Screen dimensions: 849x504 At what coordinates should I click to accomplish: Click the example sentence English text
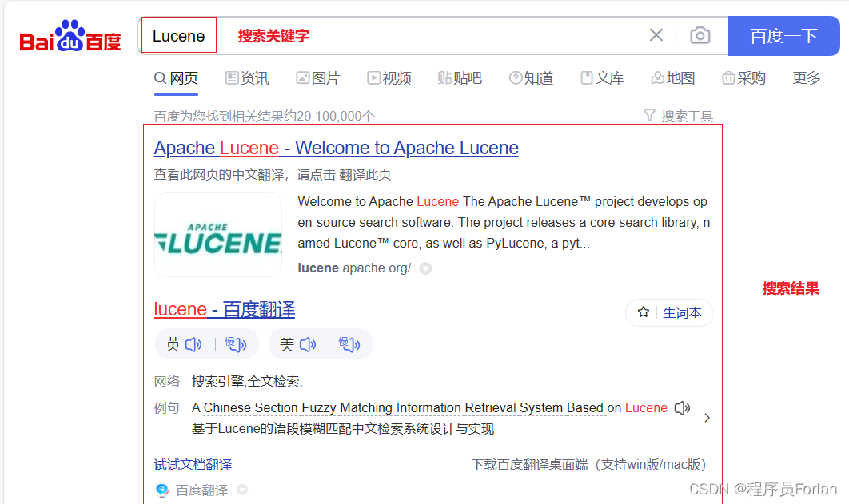click(x=429, y=407)
